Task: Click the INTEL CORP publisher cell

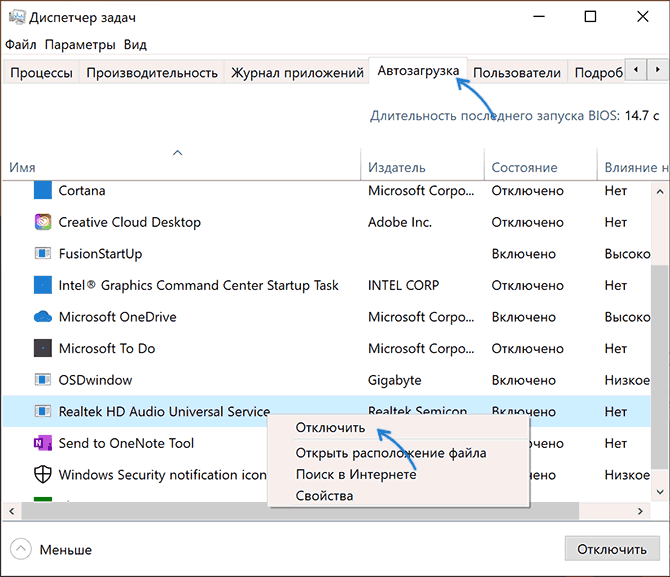Action: coord(403,285)
